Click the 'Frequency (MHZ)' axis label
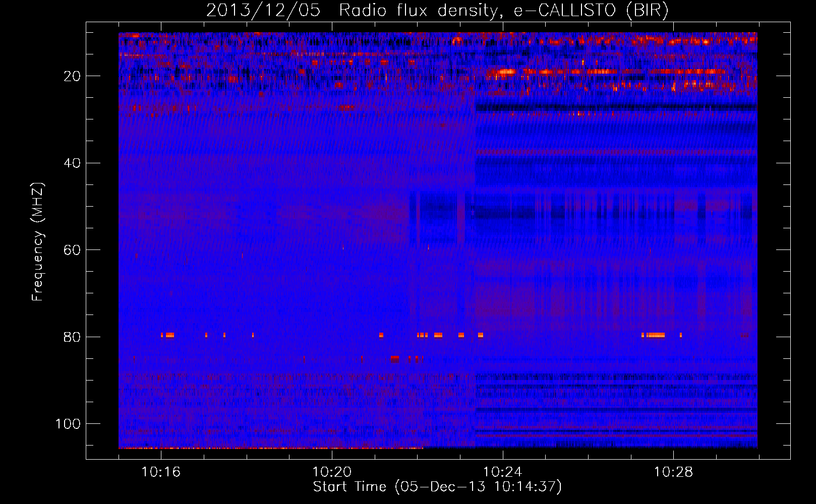 [x=38, y=242]
